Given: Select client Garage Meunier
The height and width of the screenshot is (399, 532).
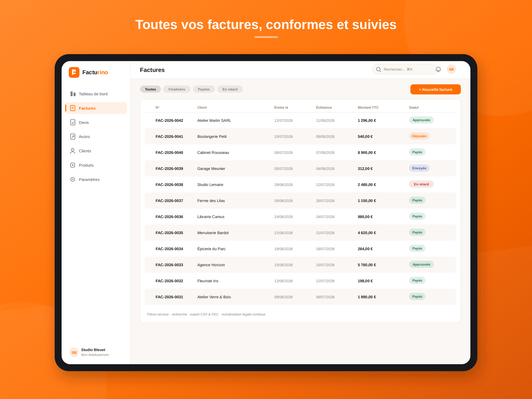Looking at the screenshot, I should 211,169.
